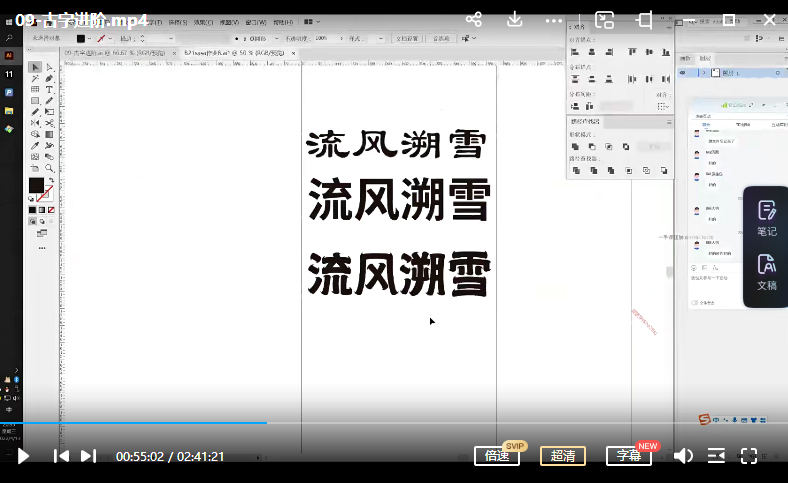Screen dimensions: 788x483
Task: Select the Type tool in Illustrator toolbar
Action: tap(49, 90)
